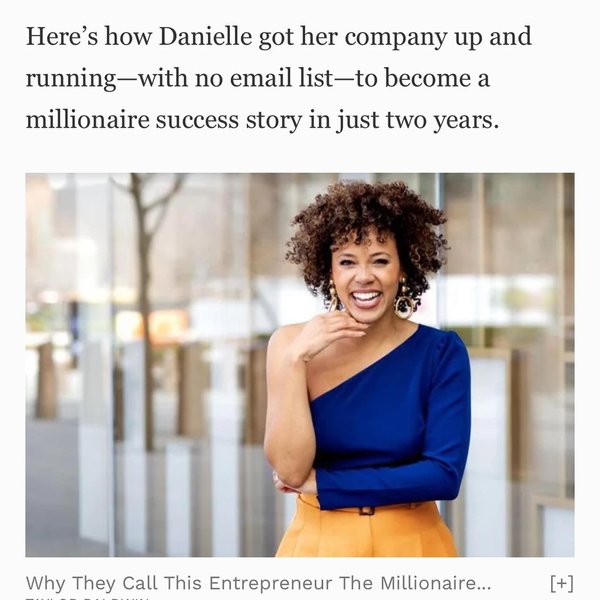
Task: Expand the caption with the [+] button
Action: click(x=562, y=583)
